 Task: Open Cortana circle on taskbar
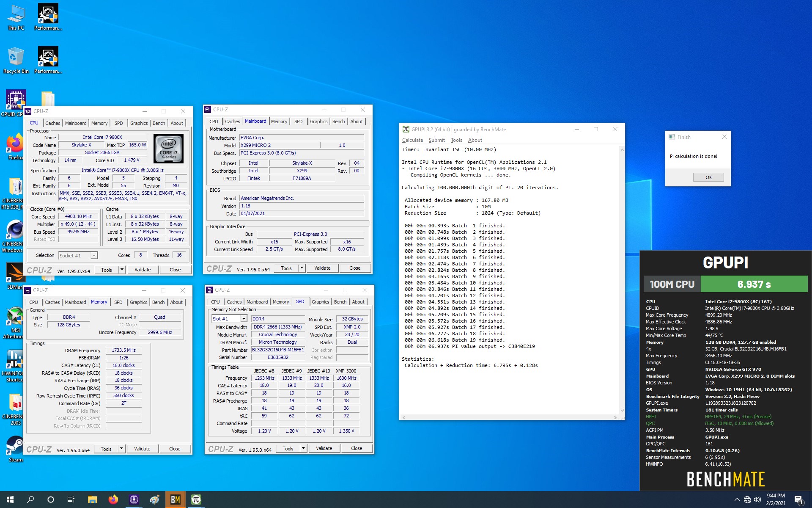(x=51, y=500)
